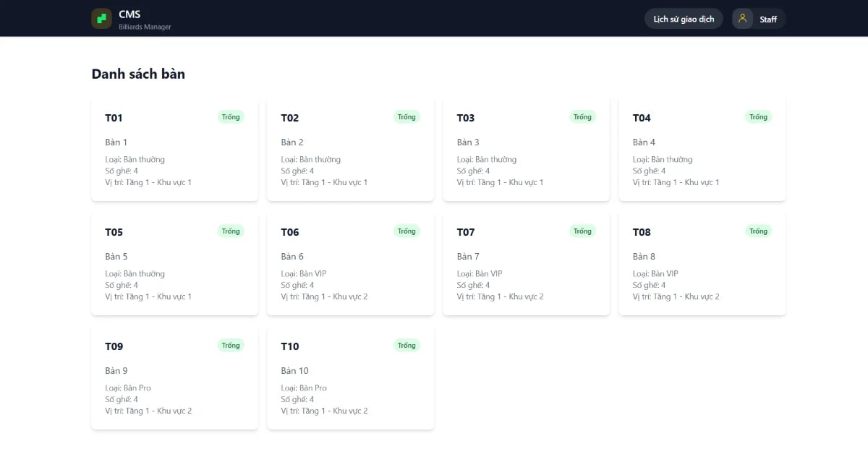Screen dimensions: 868x457
Task: Click the Bàn 7 text link
Action: 467,256
